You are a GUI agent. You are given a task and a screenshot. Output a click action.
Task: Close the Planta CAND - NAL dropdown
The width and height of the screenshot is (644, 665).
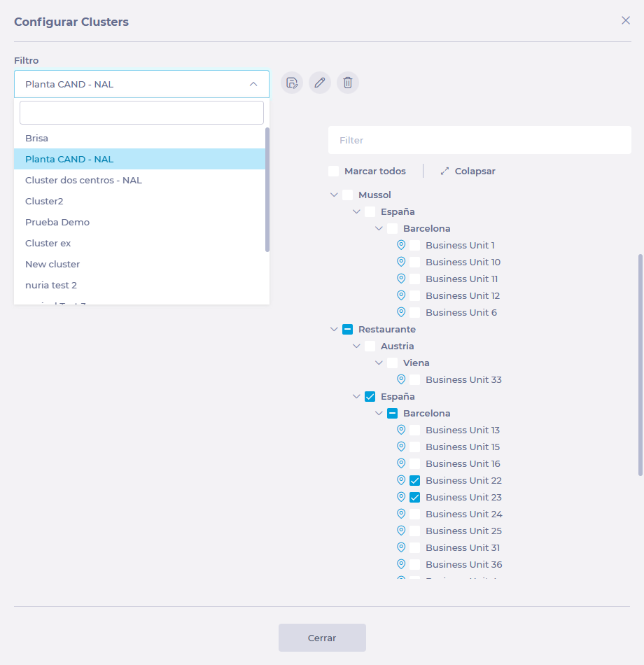click(253, 84)
